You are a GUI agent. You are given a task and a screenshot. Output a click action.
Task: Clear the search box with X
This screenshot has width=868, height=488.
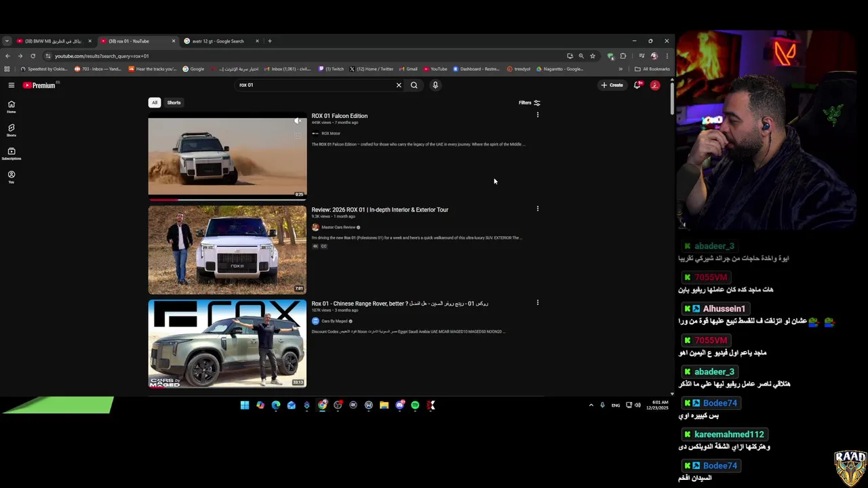[x=399, y=85]
